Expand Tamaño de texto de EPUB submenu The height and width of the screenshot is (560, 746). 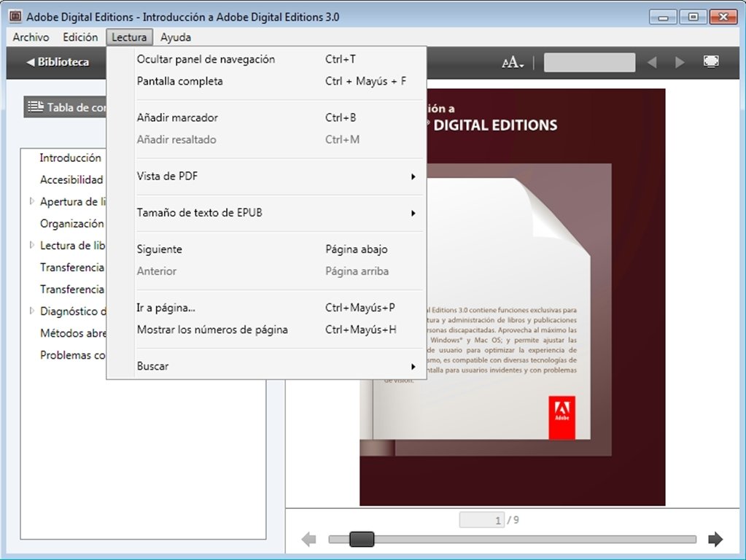tap(266, 213)
